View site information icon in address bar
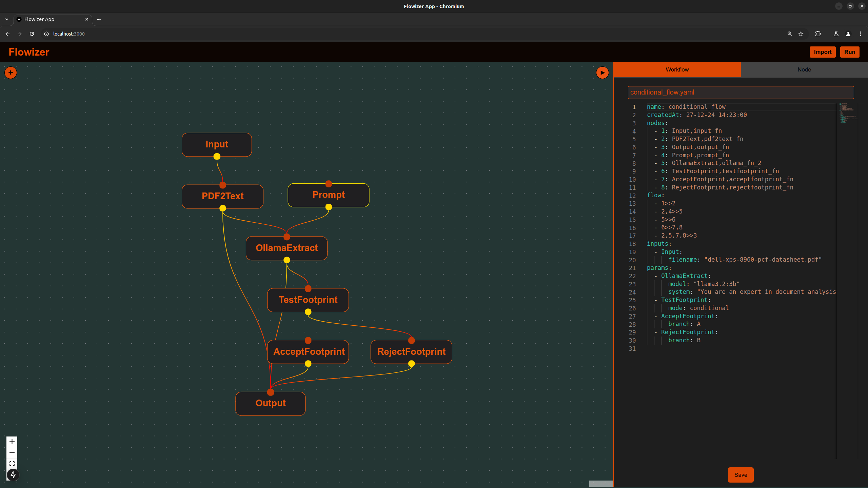This screenshot has height=488, width=868. [46, 34]
